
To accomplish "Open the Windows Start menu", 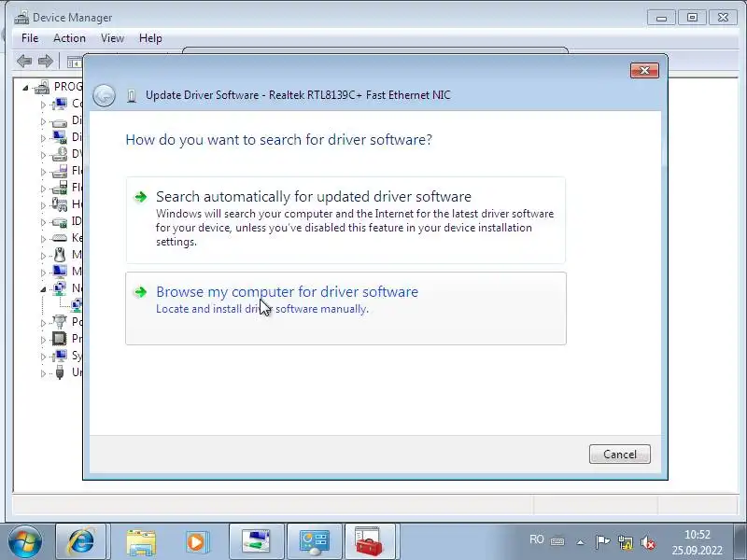I will 24,541.
